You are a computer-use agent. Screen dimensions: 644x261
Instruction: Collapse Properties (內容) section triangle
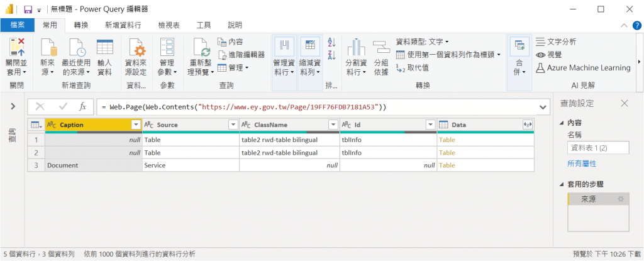[562, 123]
